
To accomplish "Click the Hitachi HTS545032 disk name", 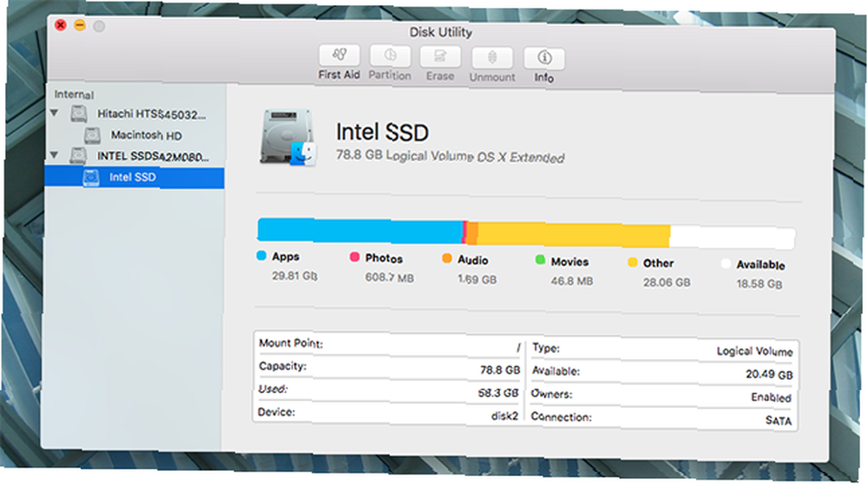I will pos(152,114).
